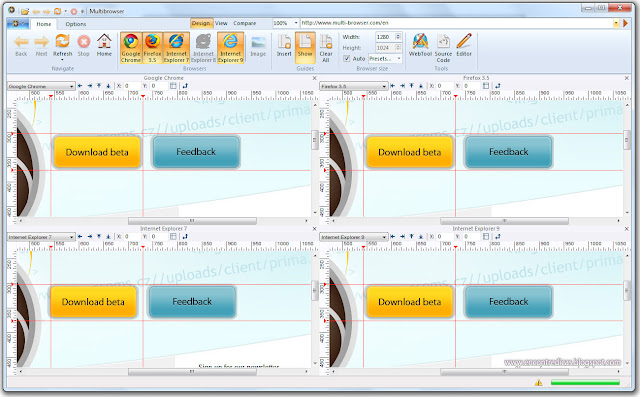Close the Internet Explorer 7 pane
This screenshot has width=640, height=397.
point(314,229)
